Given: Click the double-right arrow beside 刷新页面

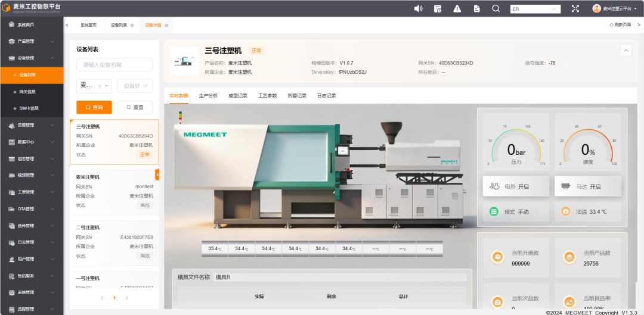Looking at the screenshot, I should 639,25.
